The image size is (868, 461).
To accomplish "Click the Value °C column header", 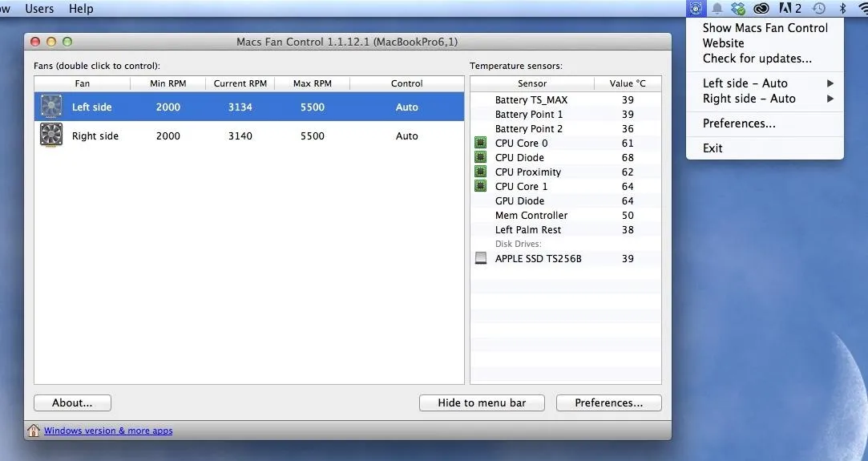I will [628, 83].
